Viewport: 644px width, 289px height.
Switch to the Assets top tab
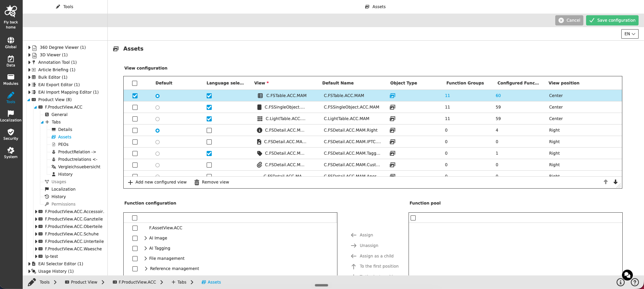375,7
